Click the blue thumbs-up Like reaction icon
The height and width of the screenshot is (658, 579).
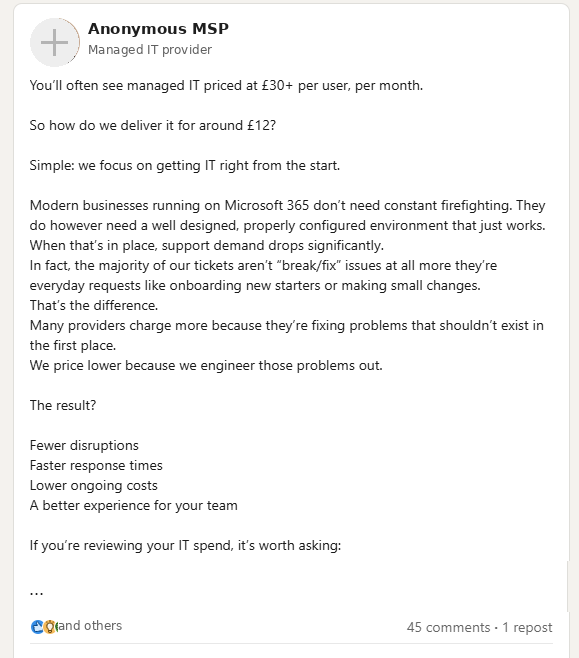tap(37, 627)
